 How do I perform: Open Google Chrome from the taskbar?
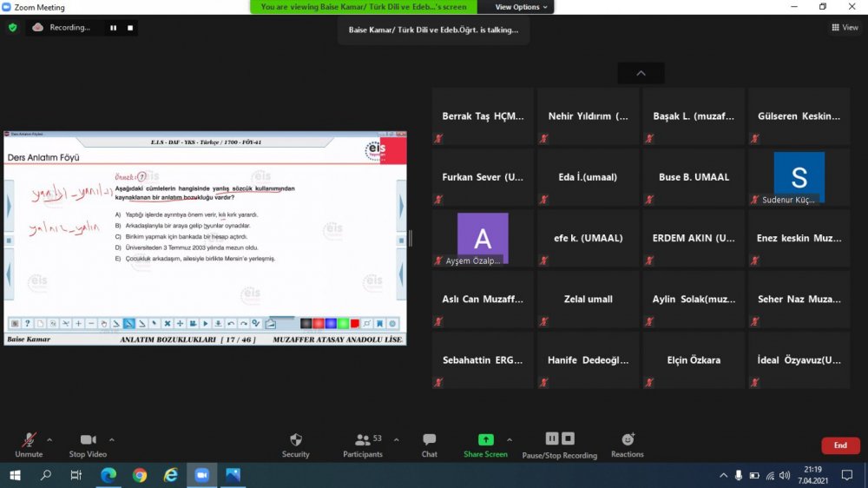(x=140, y=475)
